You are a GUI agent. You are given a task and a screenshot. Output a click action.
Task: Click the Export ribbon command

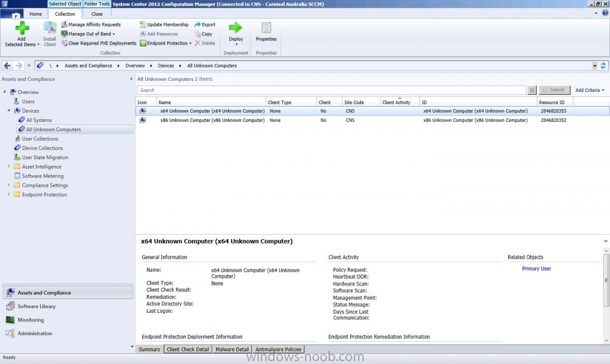pyautogui.click(x=205, y=24)
